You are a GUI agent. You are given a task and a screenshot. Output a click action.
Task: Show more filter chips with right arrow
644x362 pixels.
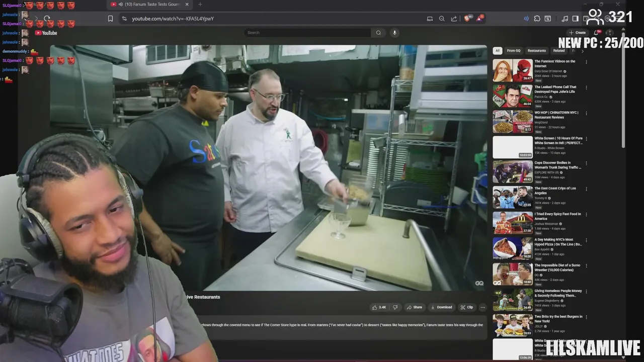pos(583,51)
